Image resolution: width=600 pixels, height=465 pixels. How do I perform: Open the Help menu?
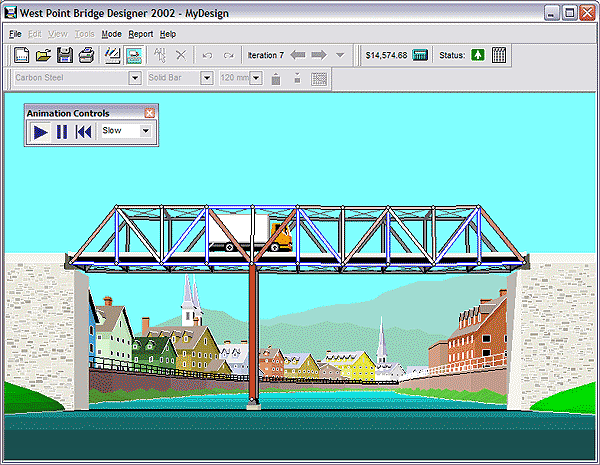coord(168,34)
